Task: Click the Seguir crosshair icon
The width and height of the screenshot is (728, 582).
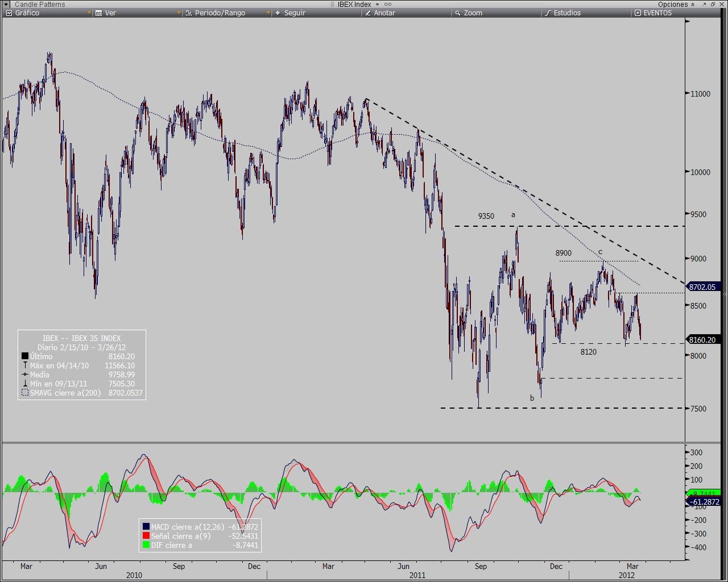Action: [278, 13]
